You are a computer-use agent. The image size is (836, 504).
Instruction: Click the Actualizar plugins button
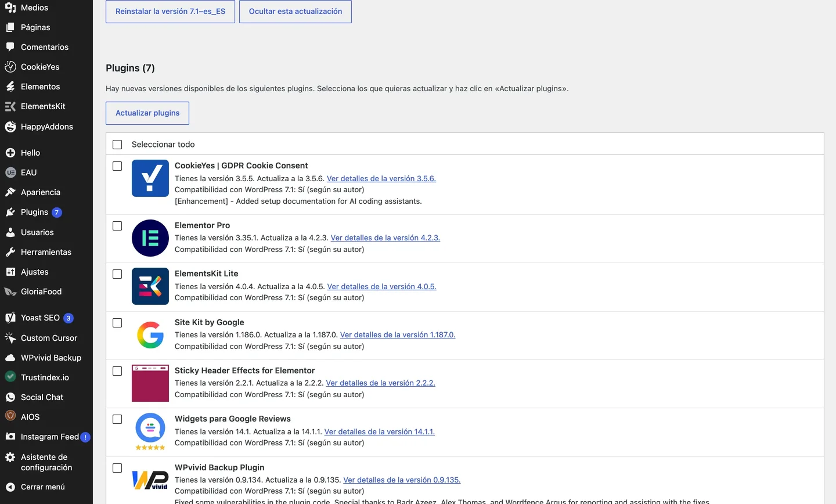147,113
